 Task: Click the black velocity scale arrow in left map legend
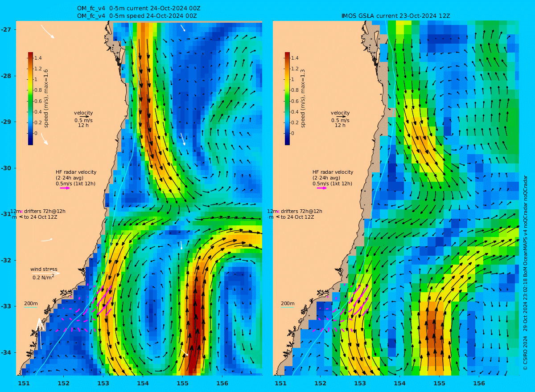(x=84, y=117)
